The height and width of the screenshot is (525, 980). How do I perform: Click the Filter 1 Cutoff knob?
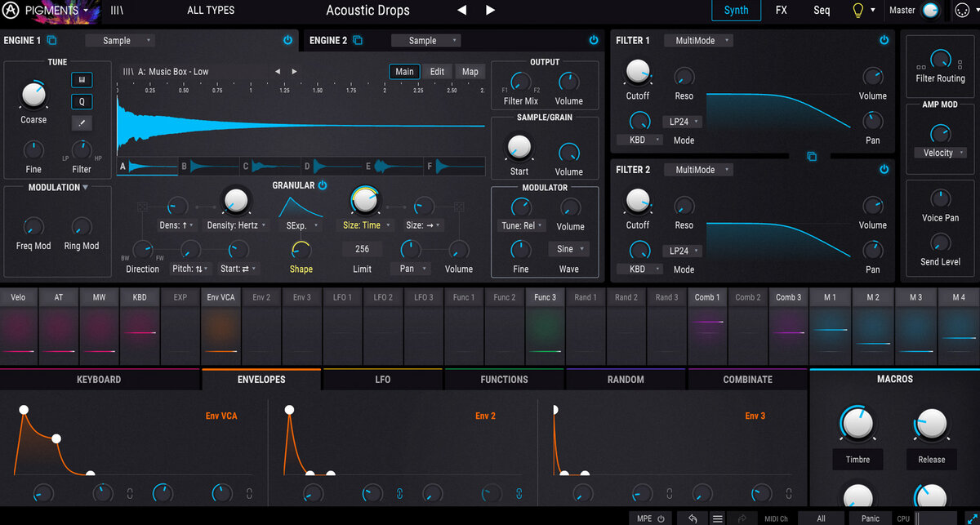638,72
